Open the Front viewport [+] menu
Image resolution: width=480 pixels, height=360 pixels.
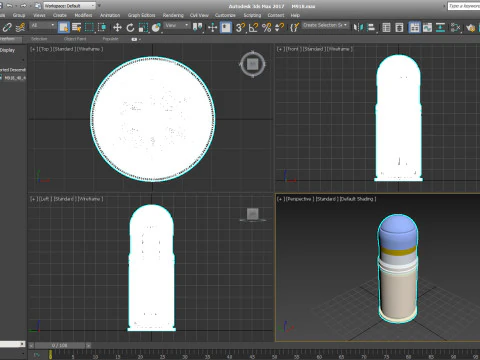point(280,49)
